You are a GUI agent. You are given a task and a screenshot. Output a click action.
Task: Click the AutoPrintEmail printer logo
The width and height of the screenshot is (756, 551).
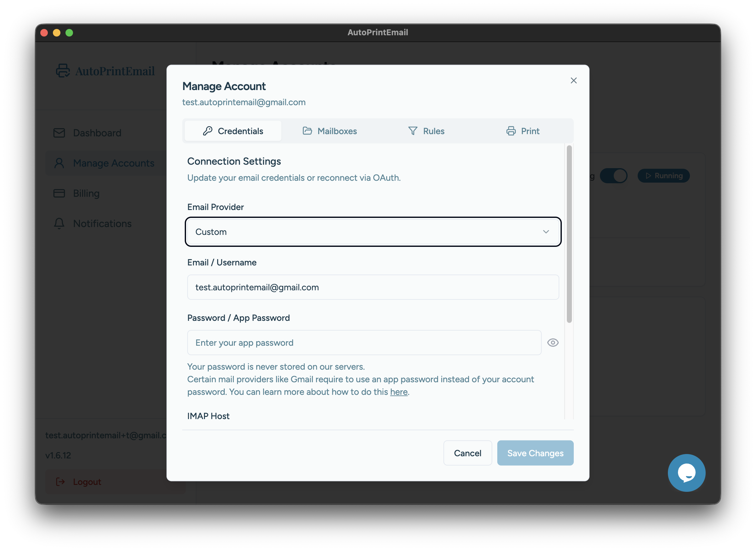point(63,71)
